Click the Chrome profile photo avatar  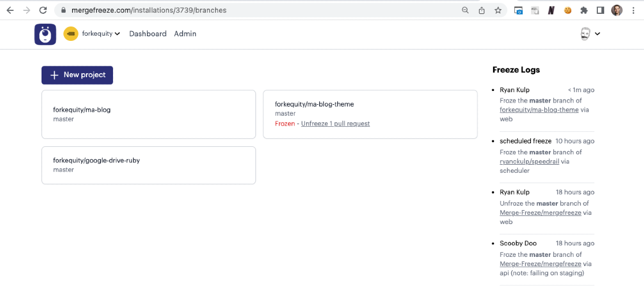(617, 11)
